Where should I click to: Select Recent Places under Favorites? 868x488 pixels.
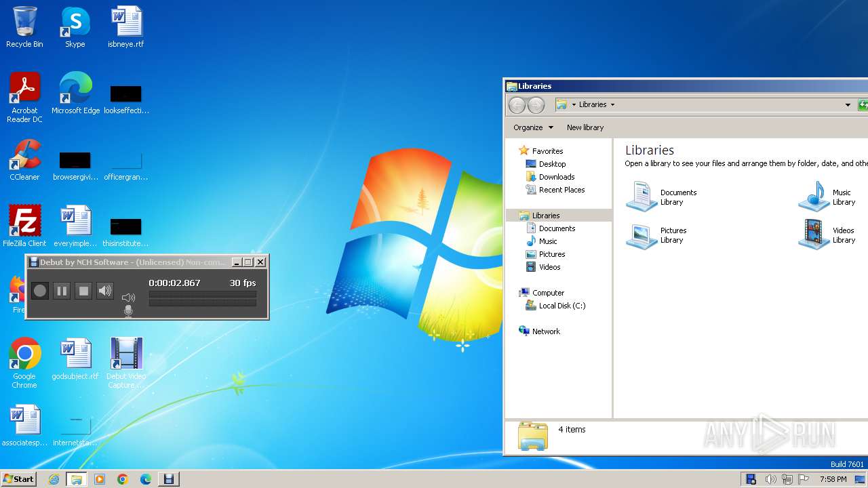[555, 190]
